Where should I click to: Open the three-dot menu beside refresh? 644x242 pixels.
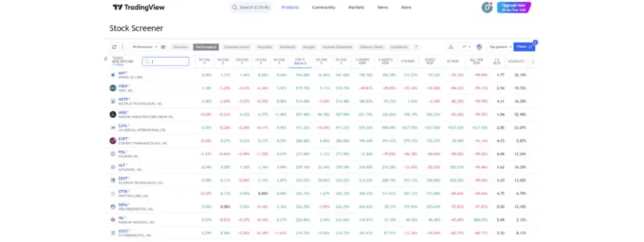(122, 47)
